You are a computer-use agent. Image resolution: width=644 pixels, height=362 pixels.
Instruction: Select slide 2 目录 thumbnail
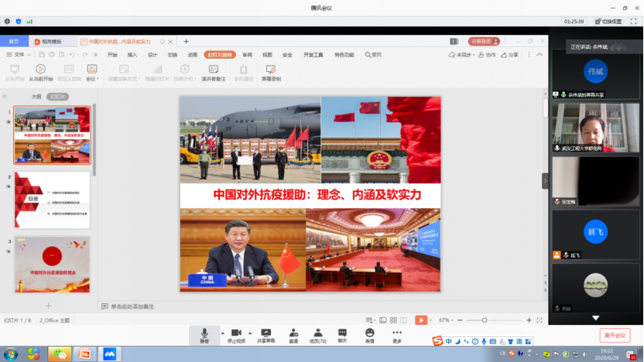pyautogui.click(x=52, y=200)
